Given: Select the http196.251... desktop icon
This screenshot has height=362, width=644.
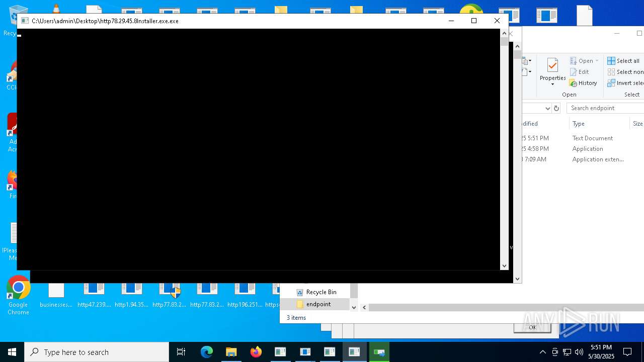Looking at the screenshot, I should point(245,296).
